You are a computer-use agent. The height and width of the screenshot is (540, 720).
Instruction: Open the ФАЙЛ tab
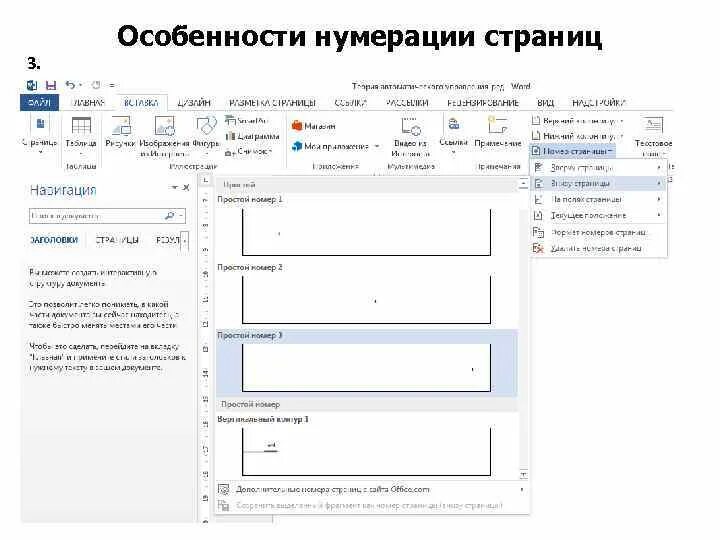pos(39,102)
